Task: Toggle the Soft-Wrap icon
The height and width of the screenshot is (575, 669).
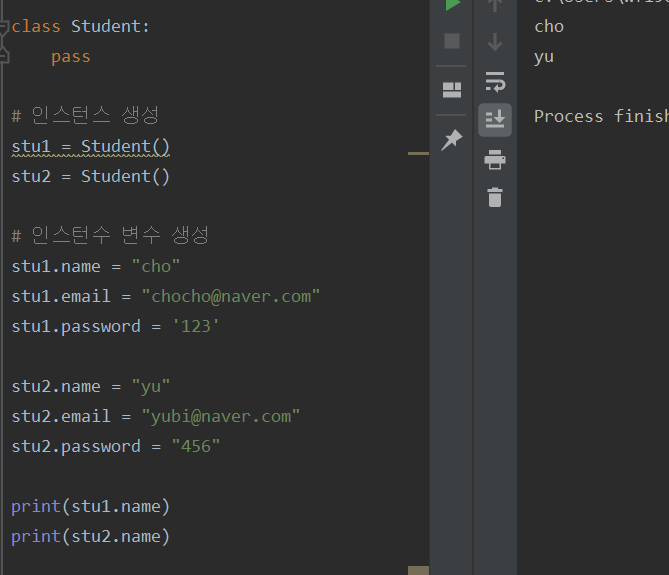Action: coord(495,81)
